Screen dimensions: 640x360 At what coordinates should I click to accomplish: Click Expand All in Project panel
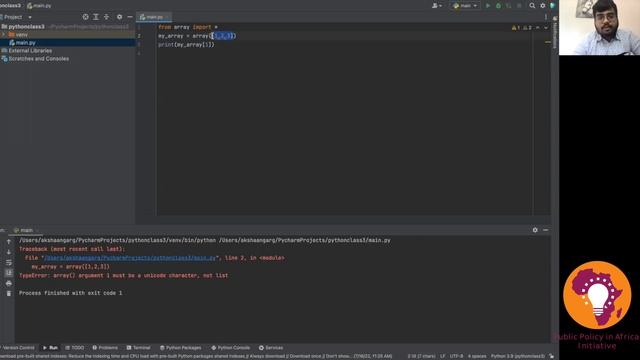[96, 17]
